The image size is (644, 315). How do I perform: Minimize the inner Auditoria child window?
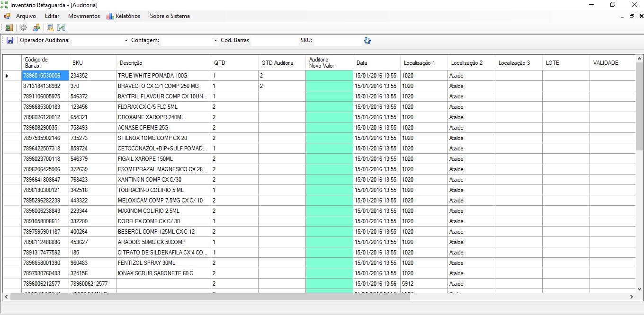tap(622, 16)
